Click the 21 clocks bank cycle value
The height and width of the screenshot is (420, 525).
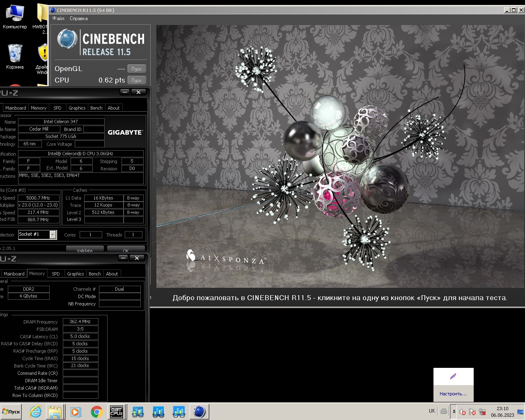coord(80,365)
